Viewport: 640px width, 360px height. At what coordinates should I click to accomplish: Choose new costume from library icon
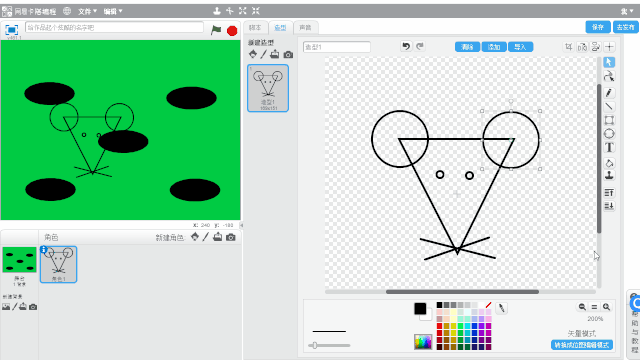[253, 54]
